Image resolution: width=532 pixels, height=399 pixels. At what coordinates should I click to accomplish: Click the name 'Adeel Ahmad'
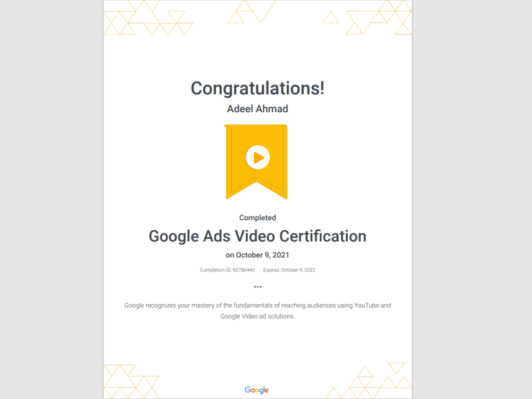click(x=257, y=109)
